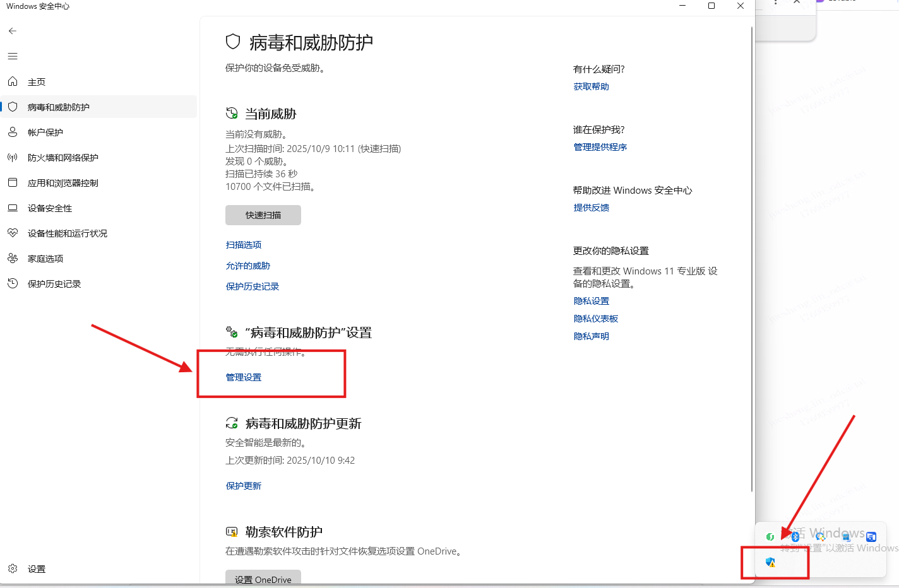Click the colorful chat bubble tray icon
Screen dimensions: 899x588
coord(820,537)
